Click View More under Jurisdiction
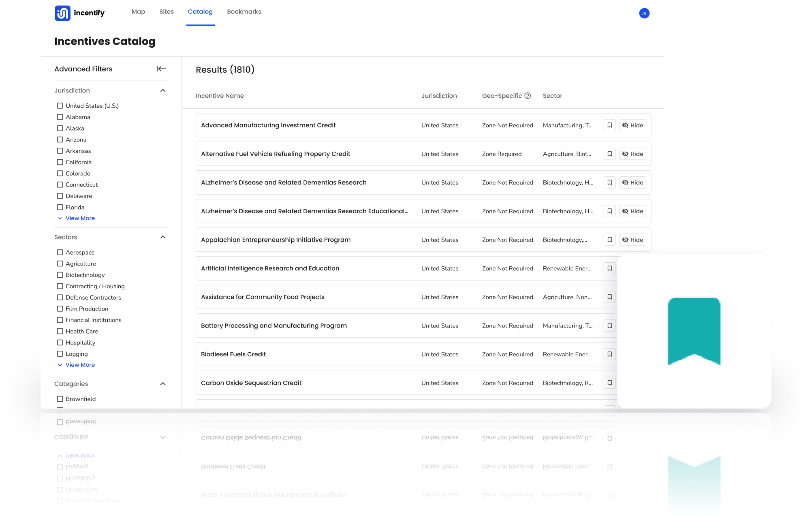Viewport: 812px width, 516px height. point(80,218)
